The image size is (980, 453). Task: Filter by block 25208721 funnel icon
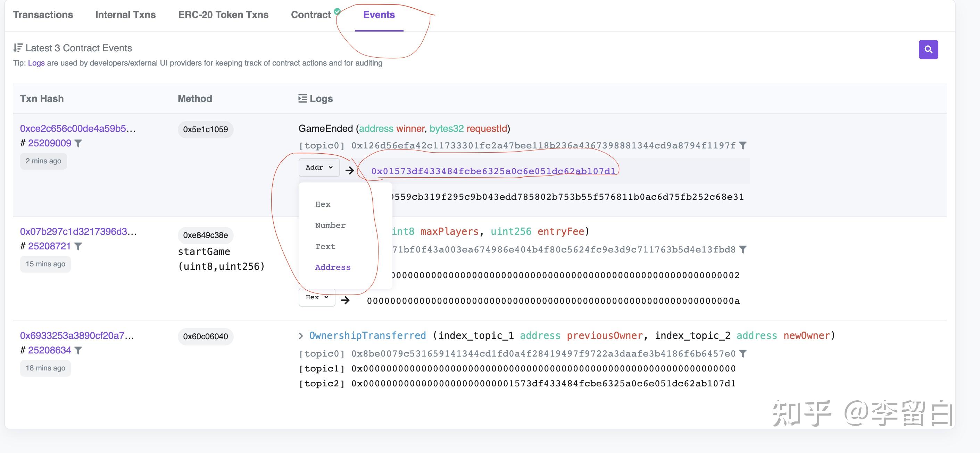[x=78, y=246]
